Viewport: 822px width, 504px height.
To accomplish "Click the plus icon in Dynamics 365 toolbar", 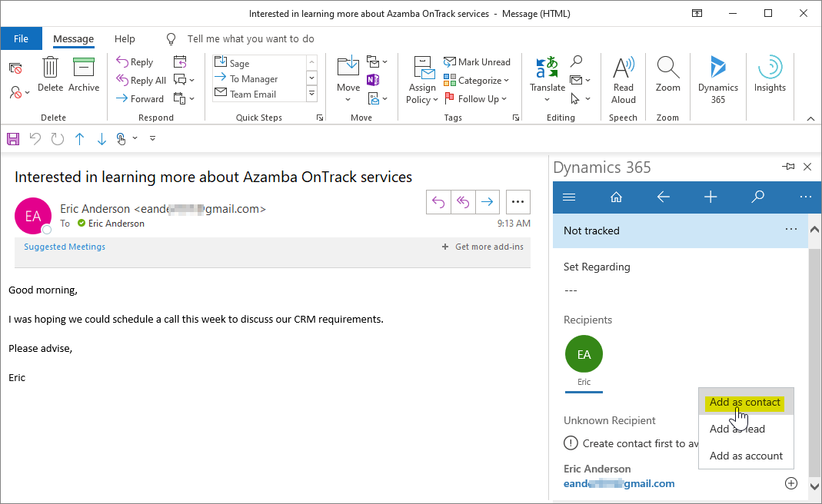I will (x=711, y=197).
